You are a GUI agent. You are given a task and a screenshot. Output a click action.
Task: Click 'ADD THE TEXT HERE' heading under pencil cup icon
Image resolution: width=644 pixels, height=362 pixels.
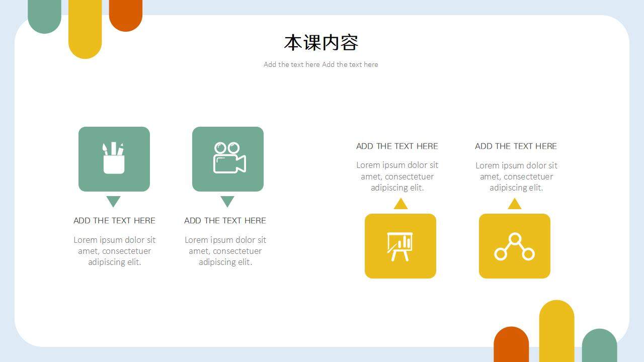(x=114, y=220)
